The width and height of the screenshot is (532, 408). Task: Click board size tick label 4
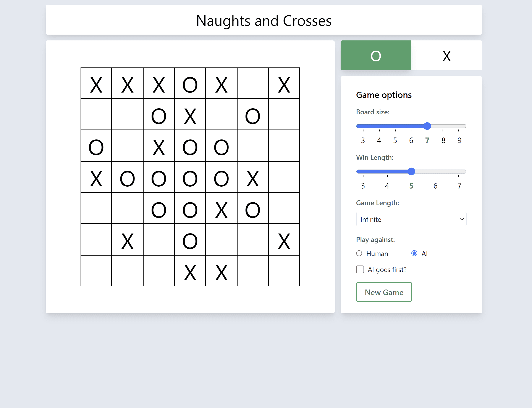tap(379, 140)
